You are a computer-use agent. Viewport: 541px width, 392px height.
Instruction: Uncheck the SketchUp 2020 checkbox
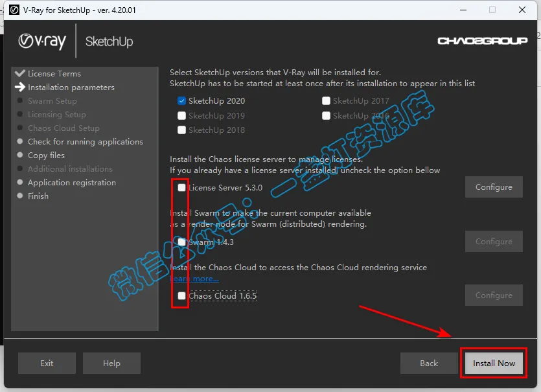(x=181, y=101)
